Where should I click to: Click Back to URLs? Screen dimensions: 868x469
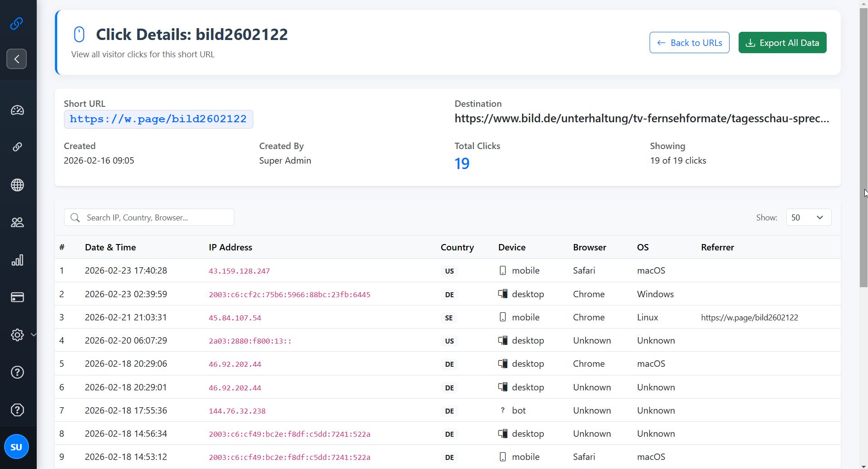[689, 42]
